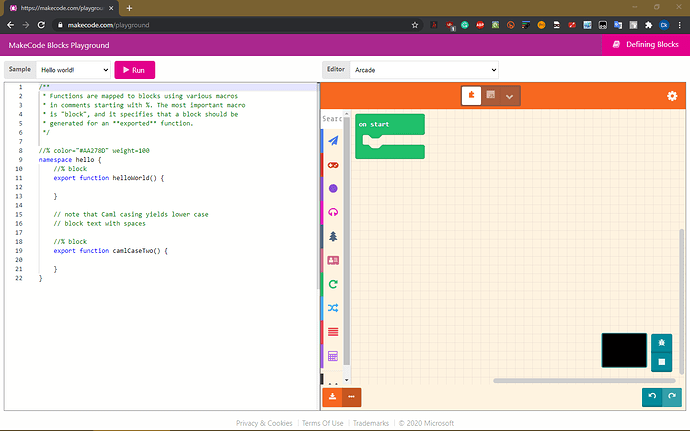Open the Loops block category
Screen dimensions: 690x431
[x=333, y=284]
